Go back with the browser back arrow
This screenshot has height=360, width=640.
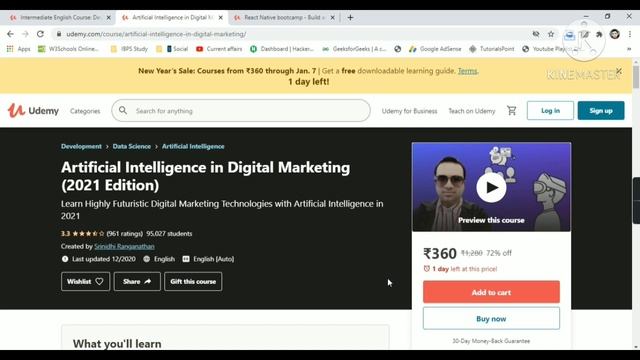(11, 34)
